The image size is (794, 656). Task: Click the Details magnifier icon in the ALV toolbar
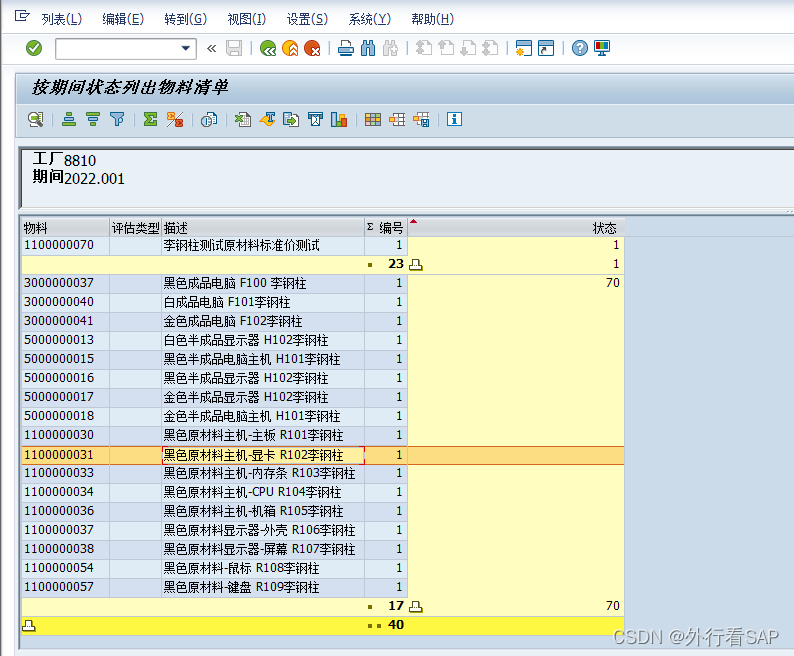pyautogui.click(x=35, y=120)
